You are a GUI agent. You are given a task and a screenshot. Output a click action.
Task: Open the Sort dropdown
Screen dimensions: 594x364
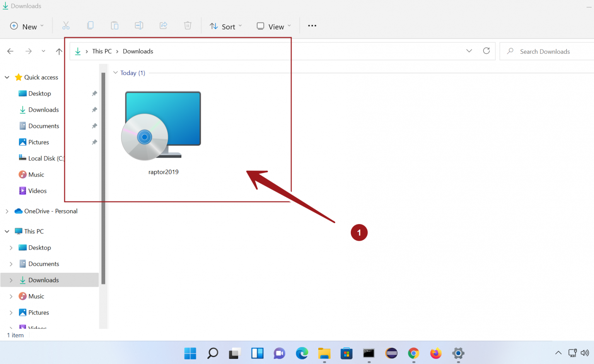tap(226, 26)
